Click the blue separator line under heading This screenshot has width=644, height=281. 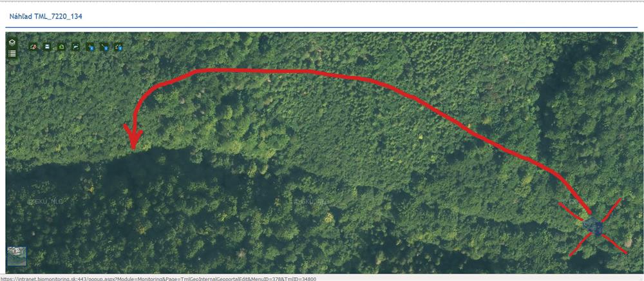pos(321,28)
